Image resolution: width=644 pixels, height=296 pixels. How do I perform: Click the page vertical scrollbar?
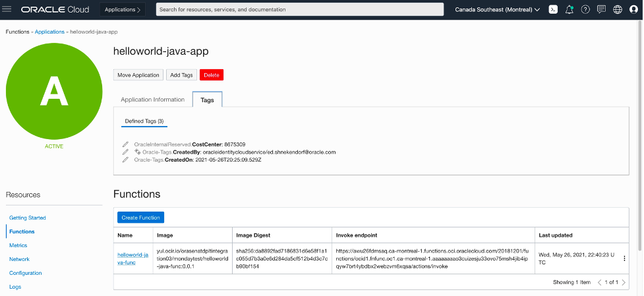click(x=640, y=134)
